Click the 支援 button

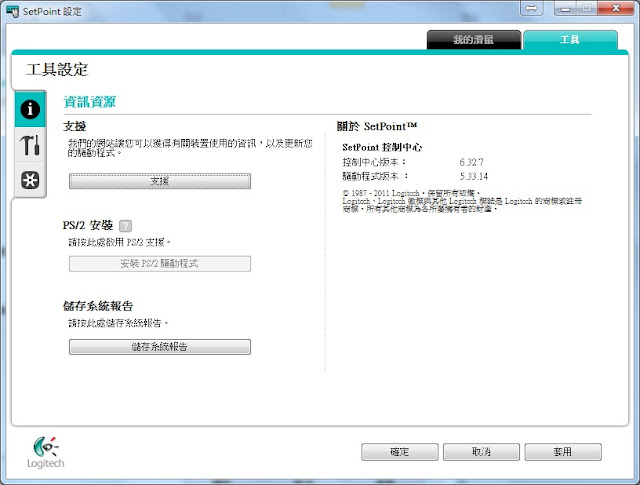(x=160, y=181)
